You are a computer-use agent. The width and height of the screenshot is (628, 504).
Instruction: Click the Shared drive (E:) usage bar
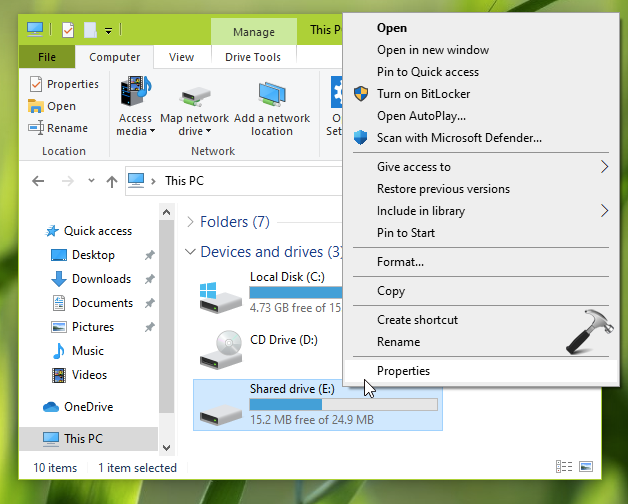click(344, 405)
